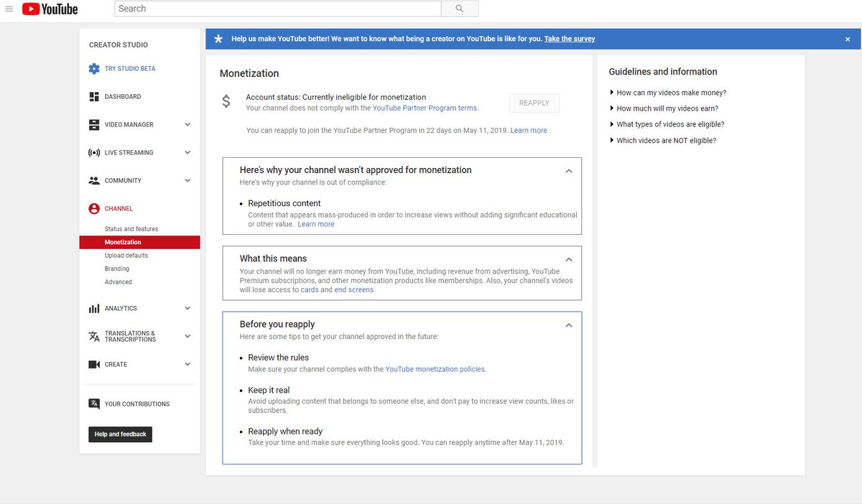Click the Live Streaming broadcast icon
This screenshot has height=504, width=862.
click(x=94, y=153)
